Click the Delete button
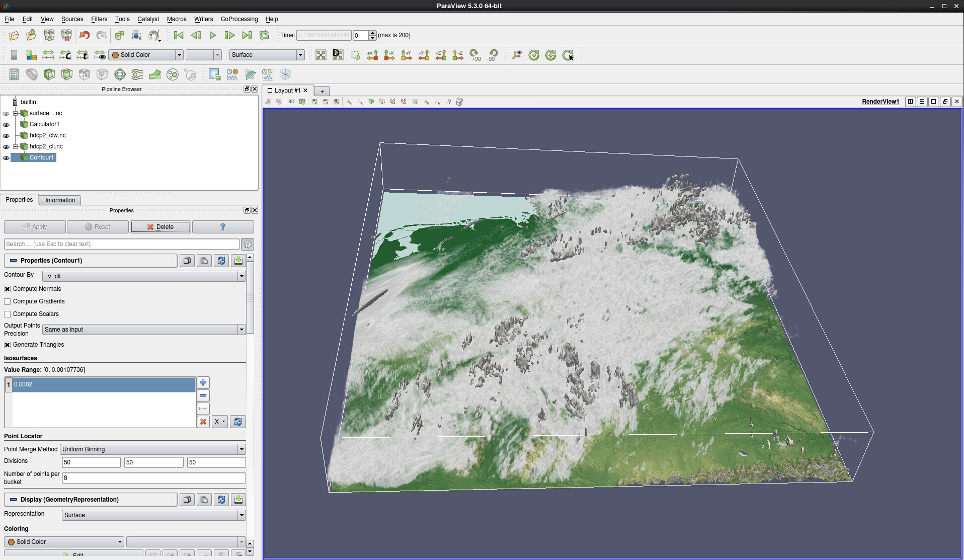This screenshot has height=560, width=964. (160, 227)
